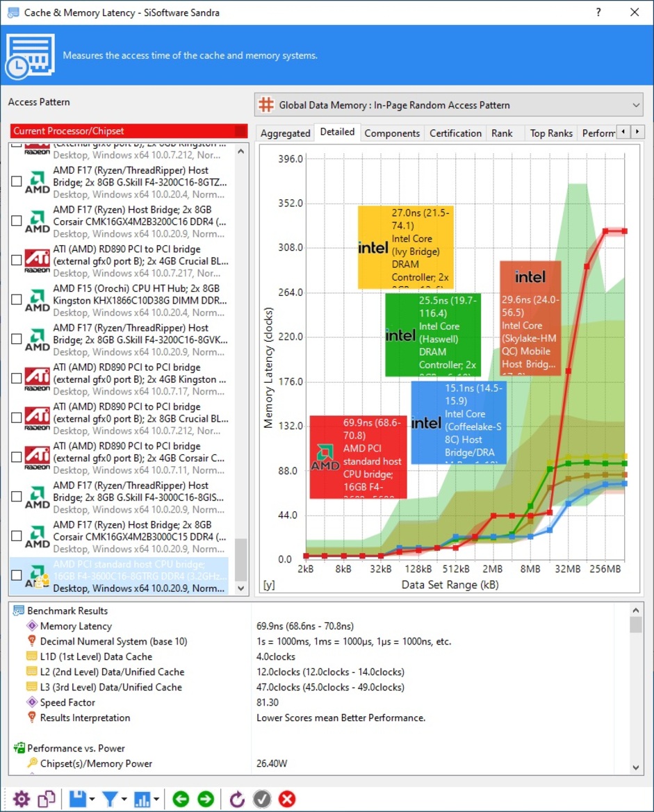Go back with green left arrow
This screenshot has height=812, width=654.
coord(181,799)
